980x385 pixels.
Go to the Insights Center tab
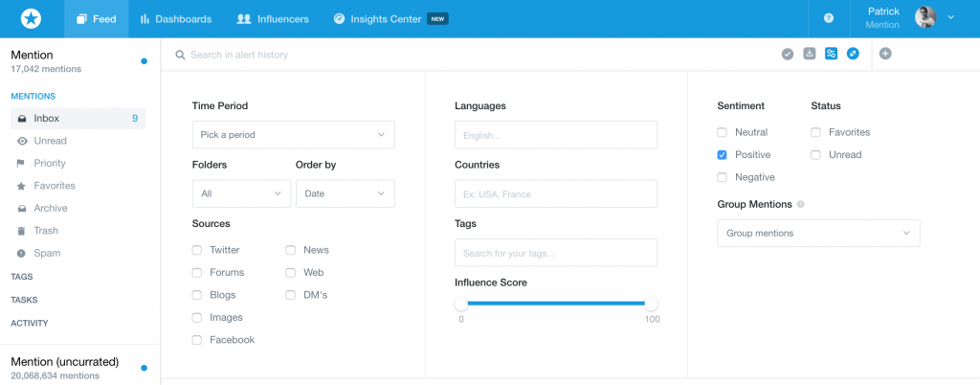(390, 19)
